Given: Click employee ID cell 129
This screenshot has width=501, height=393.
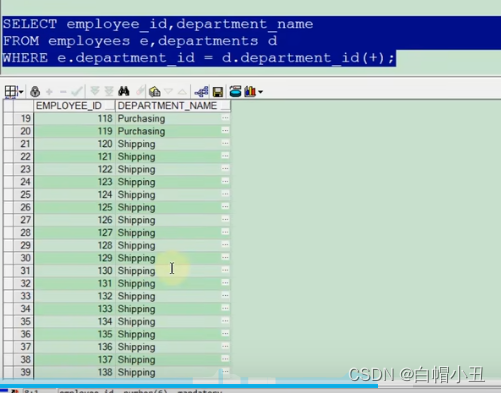Looking at the screenshot, I should click(74, 258).
